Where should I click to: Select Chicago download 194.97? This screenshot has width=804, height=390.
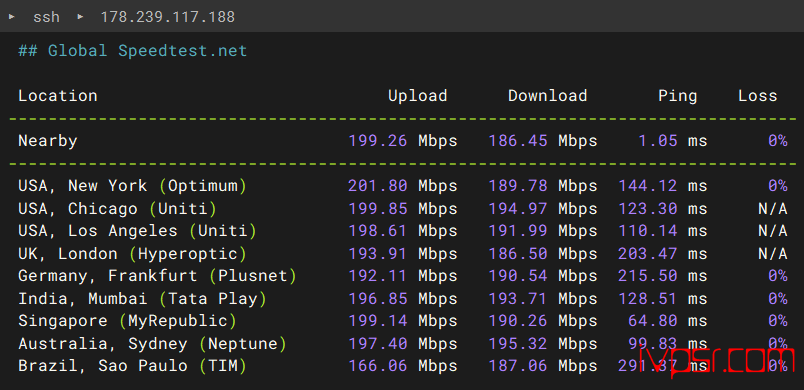tap(518, 209)
